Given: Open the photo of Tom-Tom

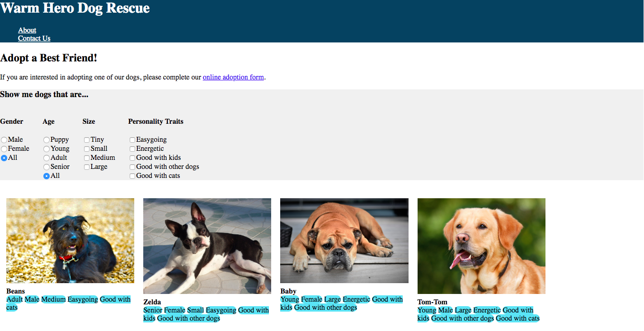Looking at the screenshot, I should click(x=481, y=246).
